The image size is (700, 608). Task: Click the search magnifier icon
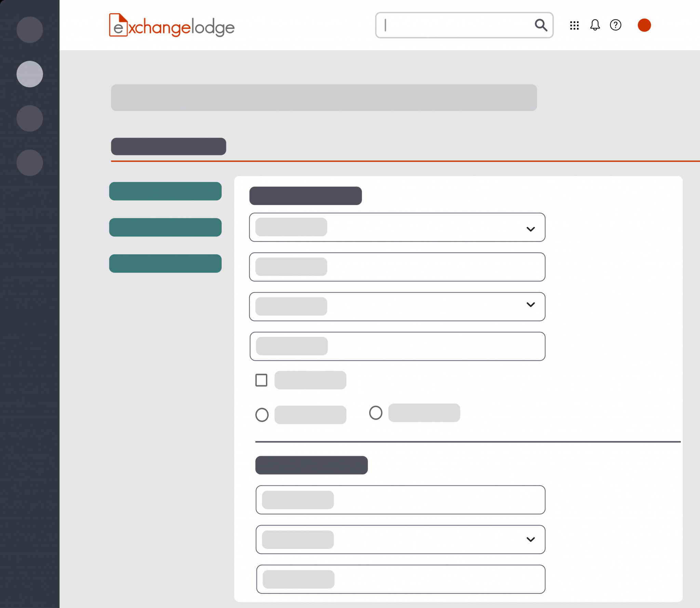[x=541, y=25]
